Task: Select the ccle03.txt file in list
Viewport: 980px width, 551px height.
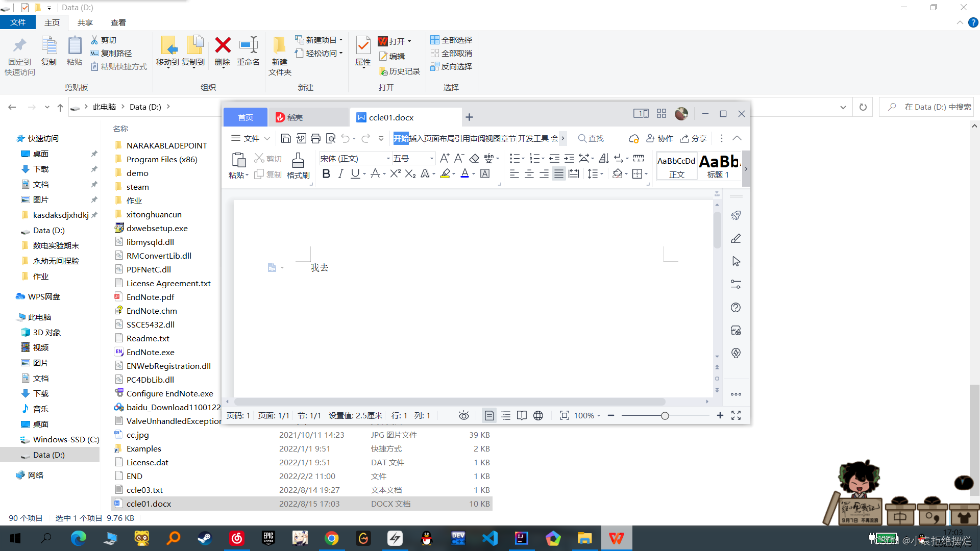Action: coord(144,490)
